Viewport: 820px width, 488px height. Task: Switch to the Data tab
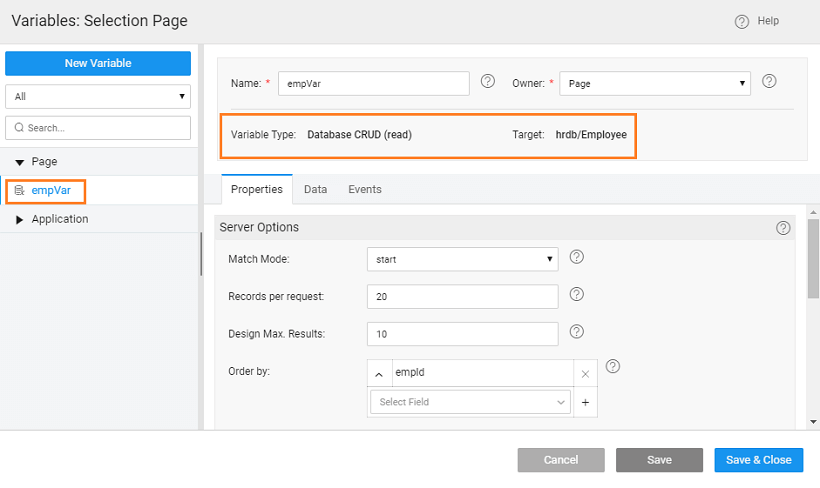(x=316, y=189)
